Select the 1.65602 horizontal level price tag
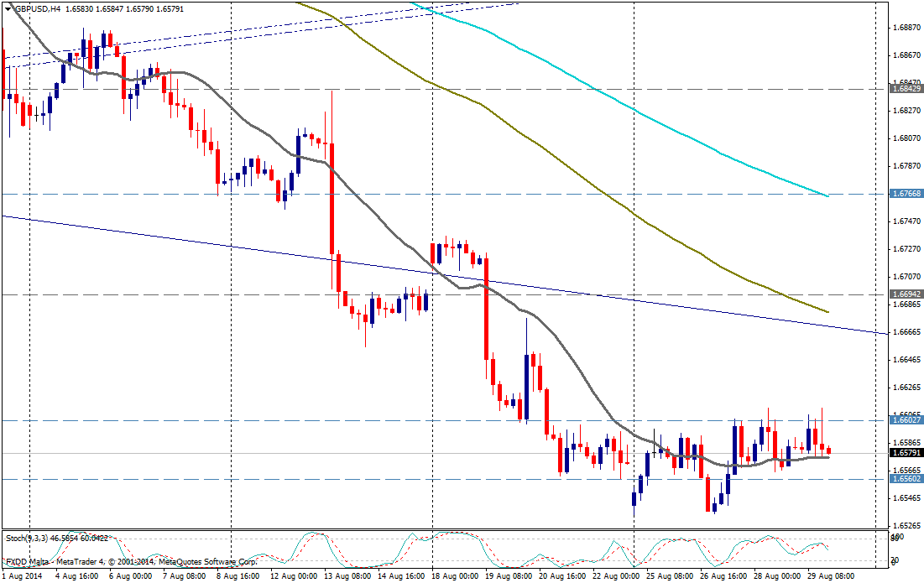Image resolution: width=924 pixels, height=583 pixels. (906, 479)
